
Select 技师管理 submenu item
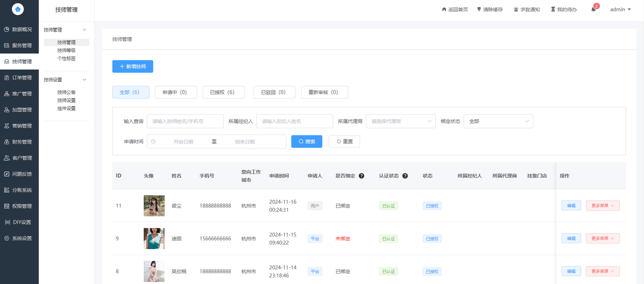pyautogui.click(x=67, y=42)
